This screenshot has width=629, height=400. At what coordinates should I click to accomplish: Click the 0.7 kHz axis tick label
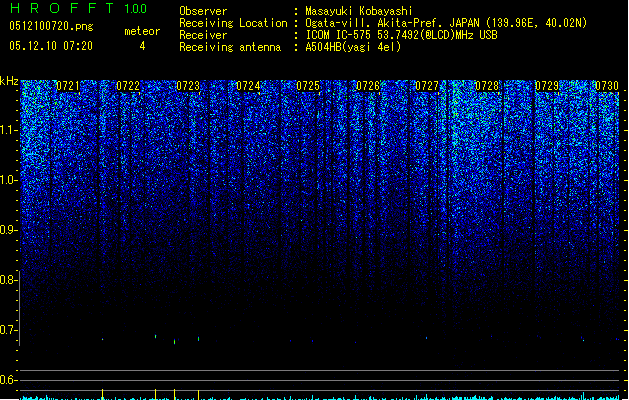tap(8, 330)
